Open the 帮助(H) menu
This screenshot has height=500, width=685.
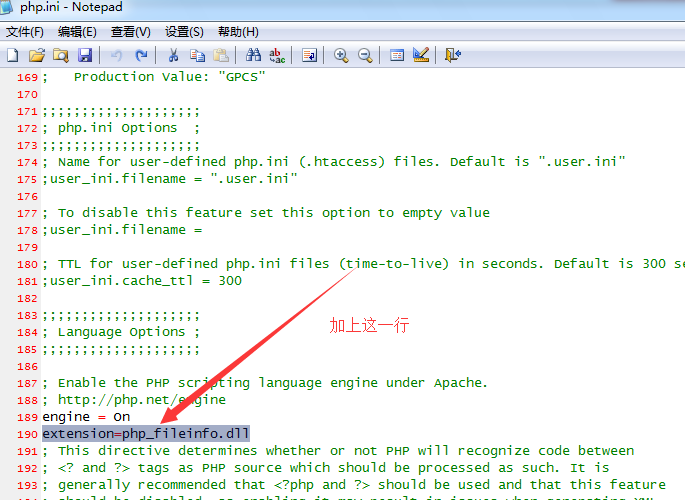[x=237, y=32]
